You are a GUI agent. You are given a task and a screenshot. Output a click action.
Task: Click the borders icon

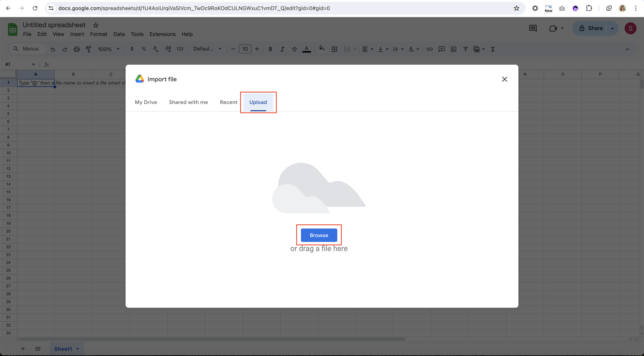tap(334, 49)
